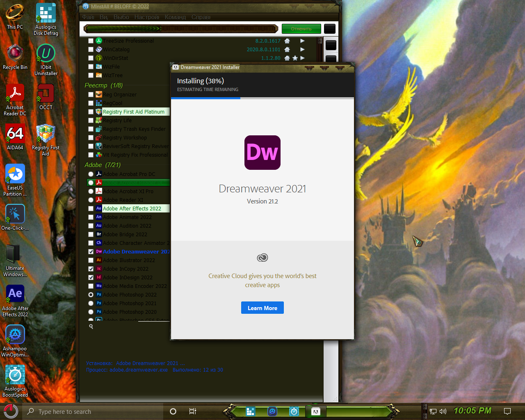This screenshot has width=525, height=420.
Task: Select Adobe Acrobat Pro DC radio button
Action: coord(91,174)
